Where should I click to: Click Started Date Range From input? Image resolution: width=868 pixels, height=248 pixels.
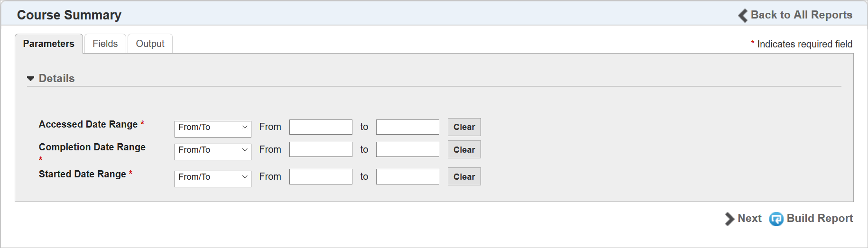[x=321, y=177]
